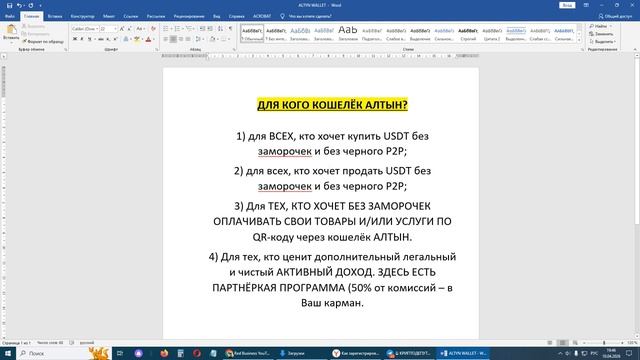Click the numbered list icon
Screen dimensions: 640x360
[178, 29]
